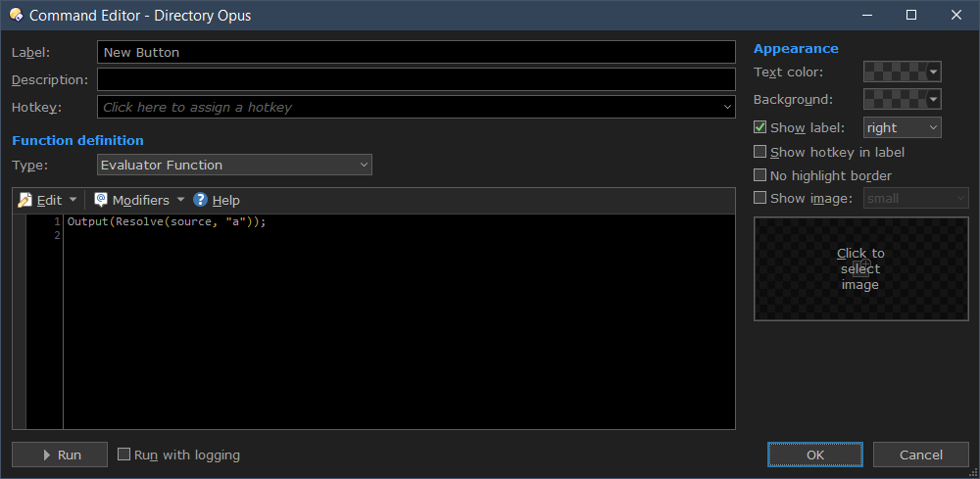Viewport: 980px width, 479px height.
Task: Close the Command Editor window
Action: pos(956,15)
